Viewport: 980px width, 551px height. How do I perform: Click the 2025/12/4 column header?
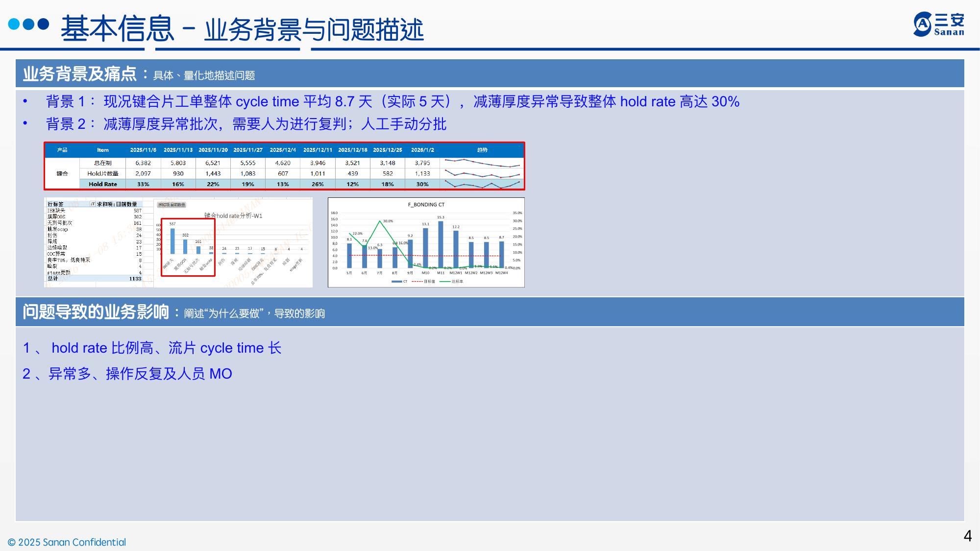[283, 150]
